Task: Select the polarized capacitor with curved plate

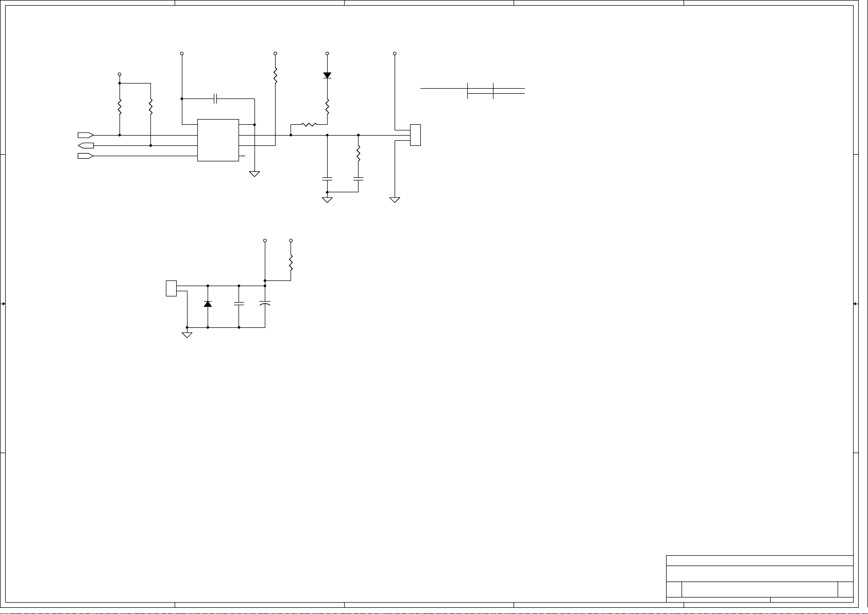Action: point(265,304)
